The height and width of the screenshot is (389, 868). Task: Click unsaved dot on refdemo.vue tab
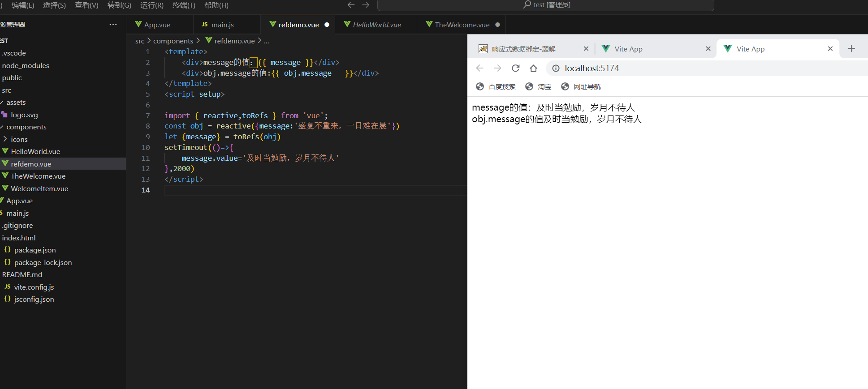coord(327,25)
